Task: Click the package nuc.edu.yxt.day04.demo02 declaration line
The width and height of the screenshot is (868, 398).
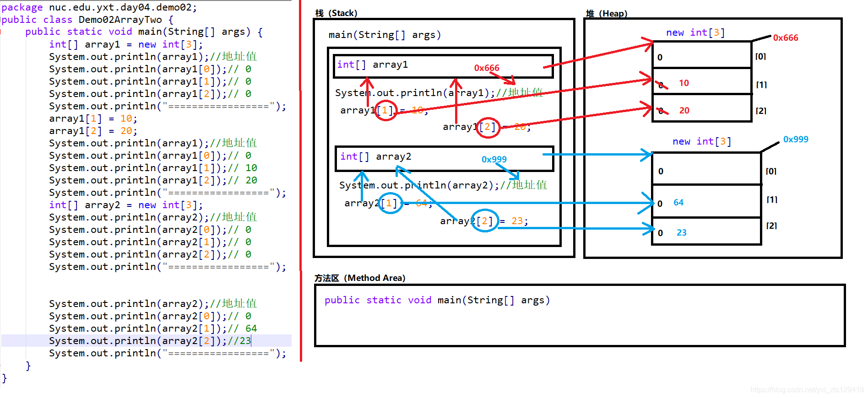Action: pyautogui.click(x=99, y=7)
